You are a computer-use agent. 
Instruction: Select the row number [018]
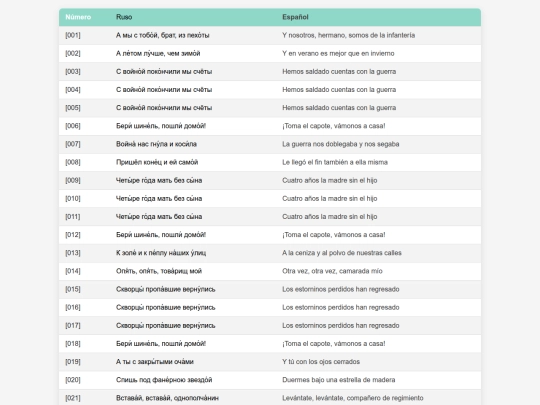[x=73, y=344]
